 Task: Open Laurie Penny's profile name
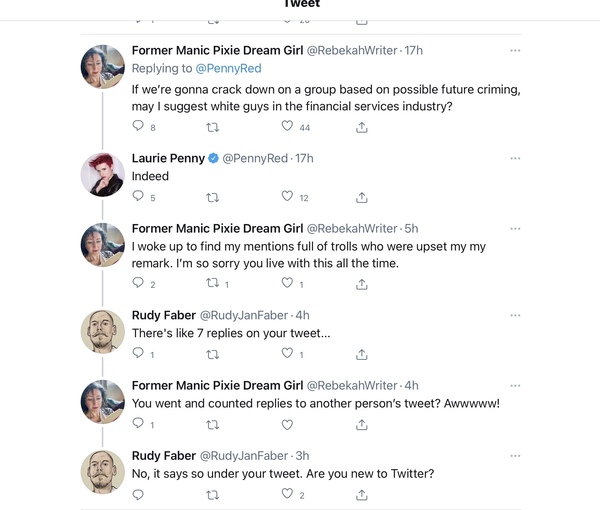(168, 158)
